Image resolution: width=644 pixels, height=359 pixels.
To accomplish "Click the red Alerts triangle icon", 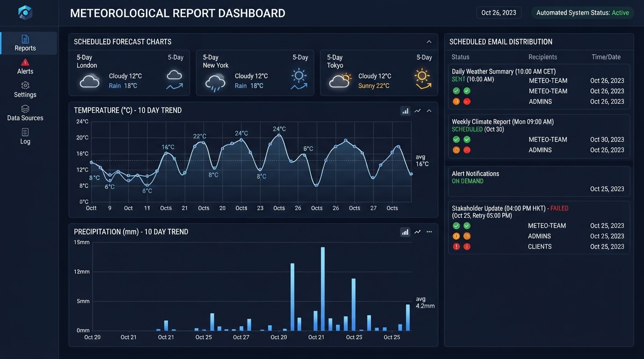I will tap(25, 62).
